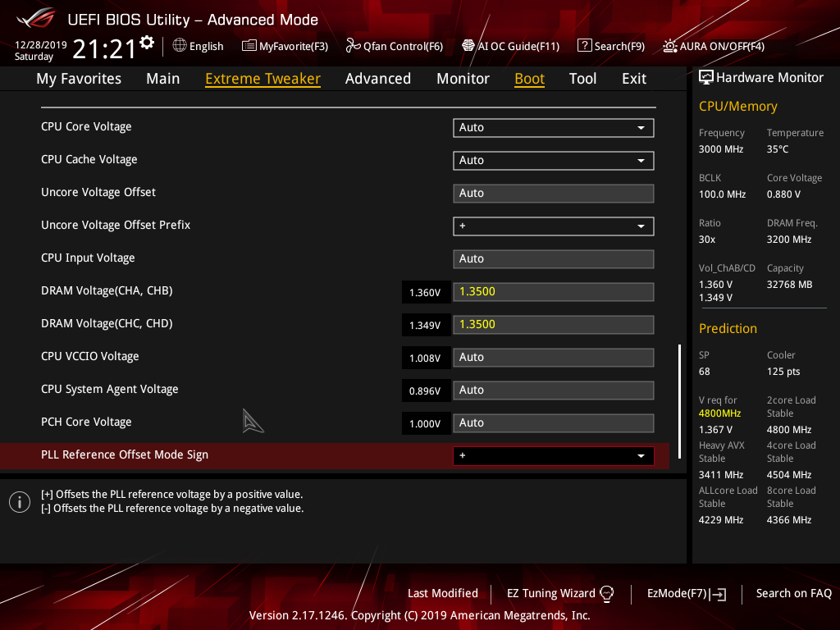Viewport: 840px width, 630px height.
Task: Open MyFavorite(F3) list
Action: (285, 46)
